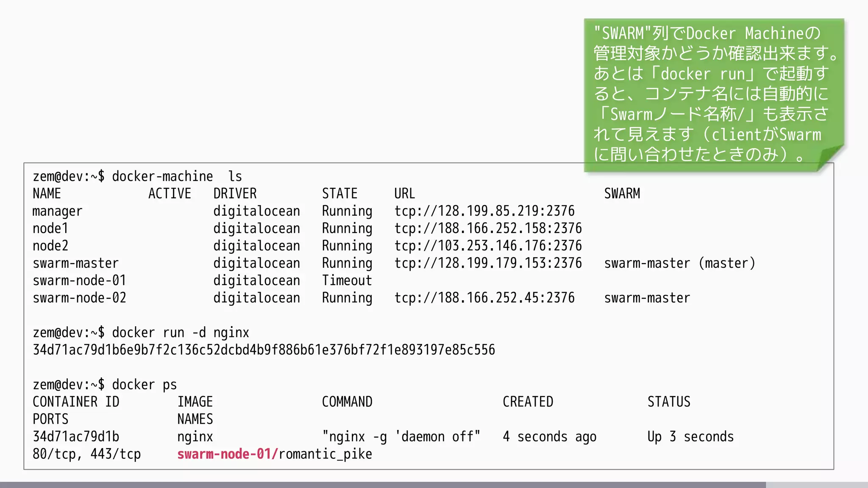Click URL tcp://103.253.146.176:2376

488,246
